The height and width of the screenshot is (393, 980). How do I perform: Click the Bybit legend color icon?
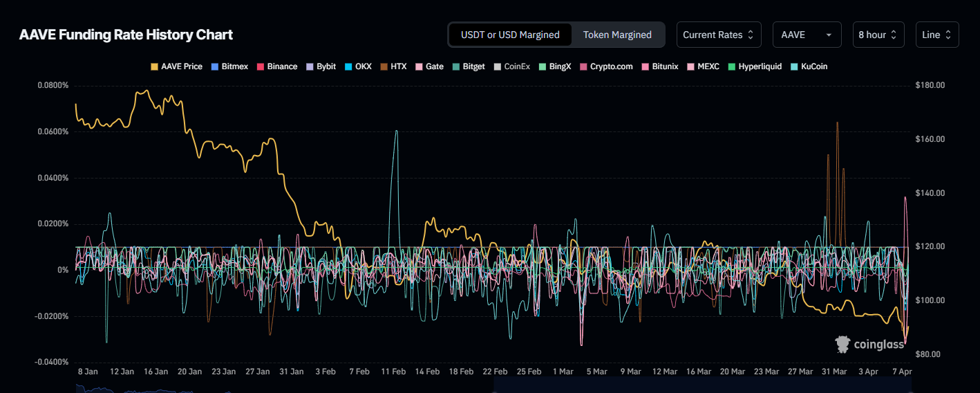click(x=310, y=67)
